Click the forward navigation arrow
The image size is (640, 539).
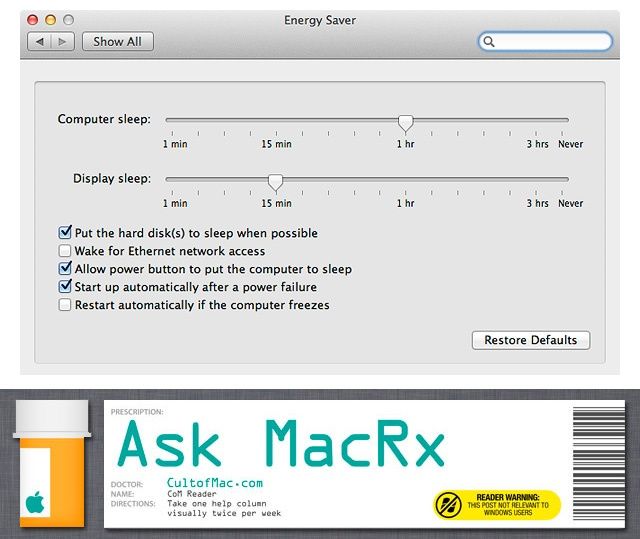click(62, 42)
